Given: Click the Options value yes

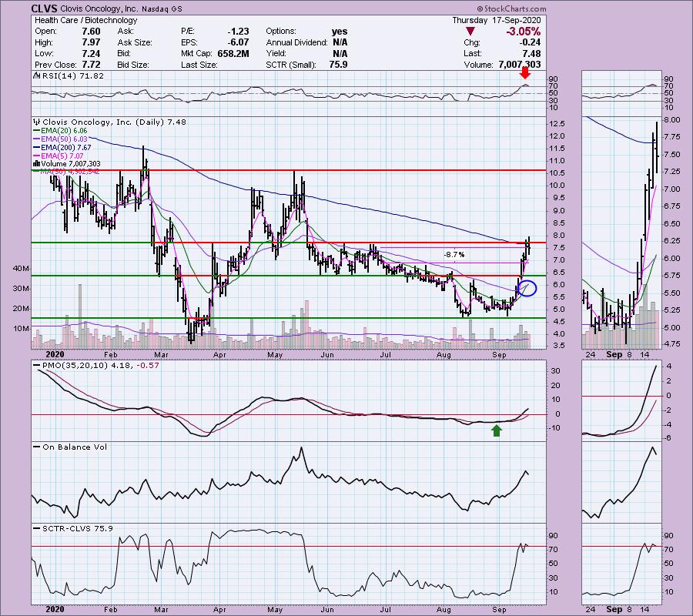Looking at the screenshot, I should click(340, 32).
